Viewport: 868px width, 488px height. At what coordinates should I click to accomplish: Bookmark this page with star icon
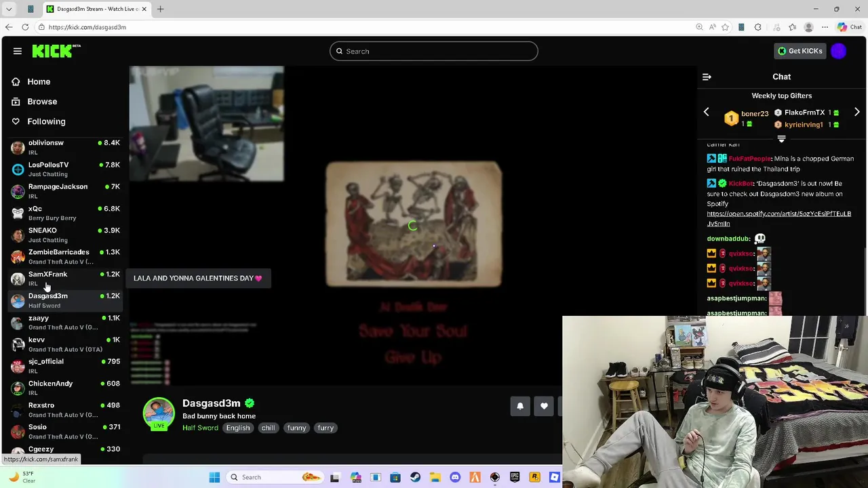pyautogui.click(x=725, y=27)
